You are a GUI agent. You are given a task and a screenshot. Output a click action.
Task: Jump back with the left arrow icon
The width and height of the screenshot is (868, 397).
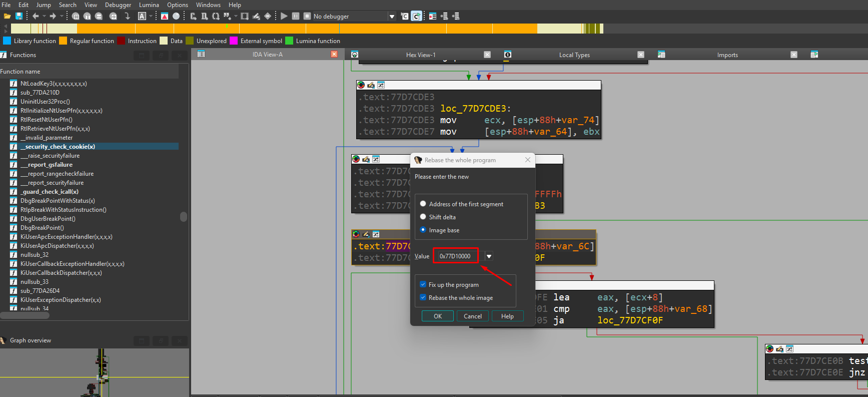[36, 16]
